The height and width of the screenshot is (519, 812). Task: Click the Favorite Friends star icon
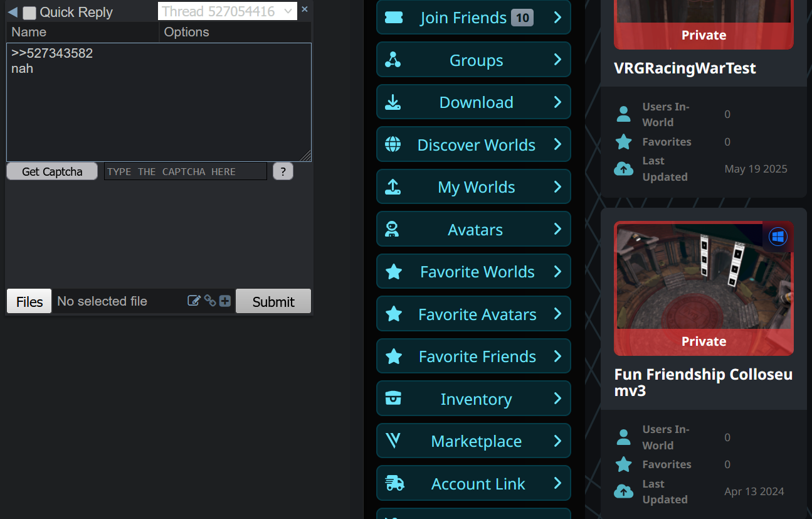(x=394, y=356)
